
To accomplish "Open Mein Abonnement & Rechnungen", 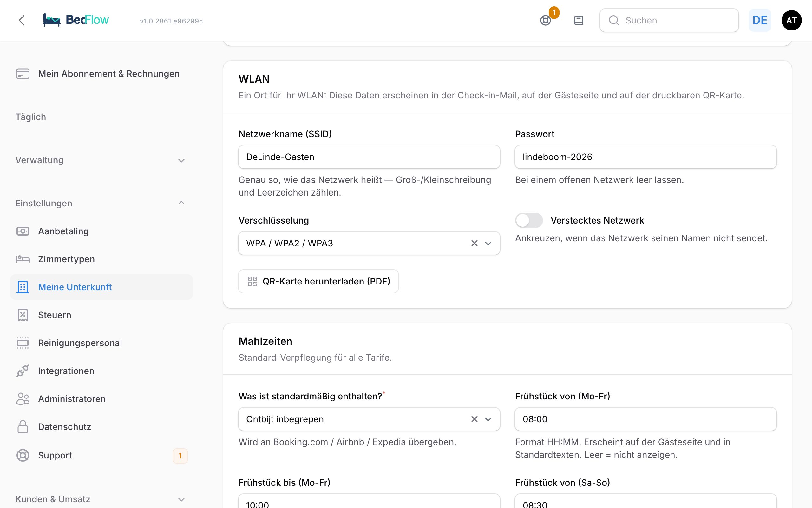I will point(101,74).
